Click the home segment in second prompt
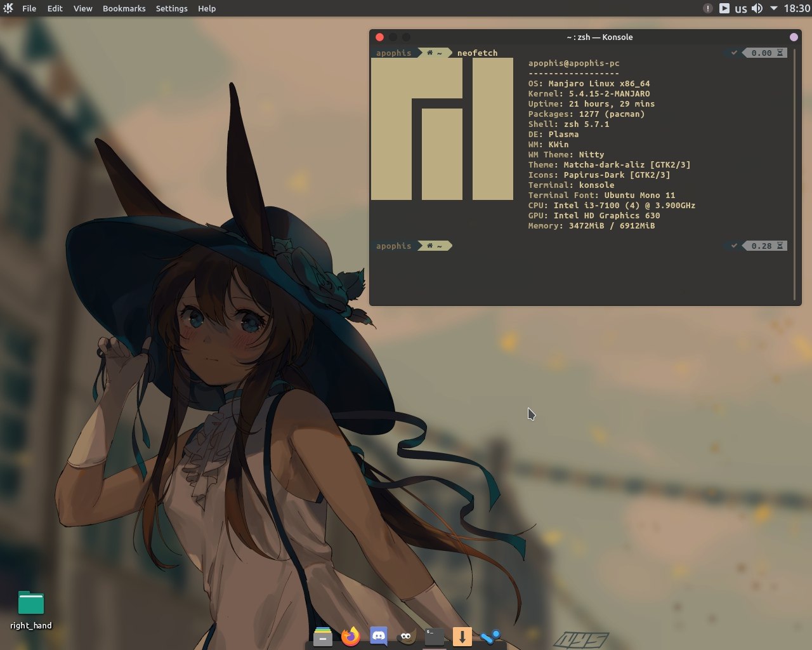The height and width of the screenshot is (650, 812). click(x=435, y=246)
